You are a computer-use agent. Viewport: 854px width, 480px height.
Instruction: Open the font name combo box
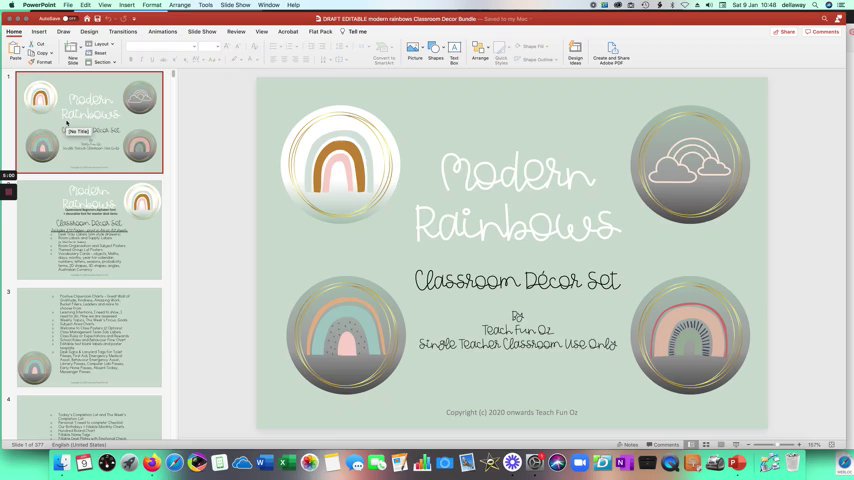(x=161, y=47)
